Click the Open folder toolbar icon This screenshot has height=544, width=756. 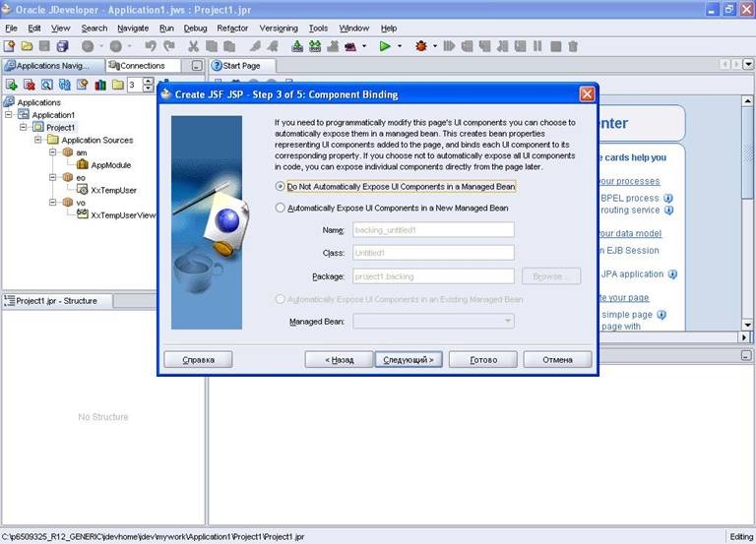[x=27, y=46]
